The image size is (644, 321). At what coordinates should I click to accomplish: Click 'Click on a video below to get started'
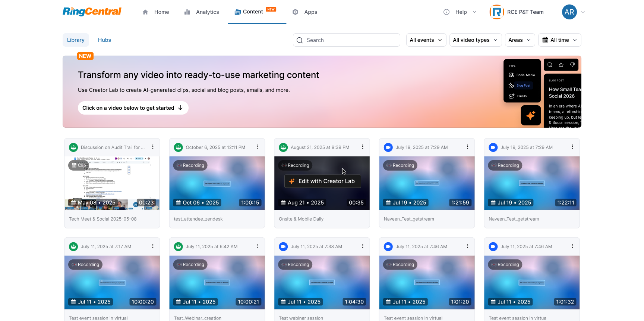133,108
